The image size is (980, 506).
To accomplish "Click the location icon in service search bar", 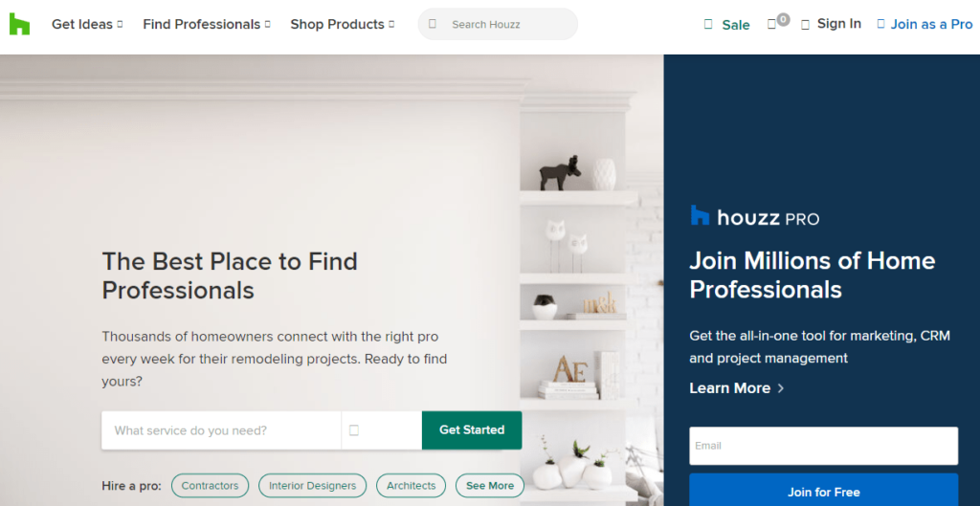I will click(354, 429).
